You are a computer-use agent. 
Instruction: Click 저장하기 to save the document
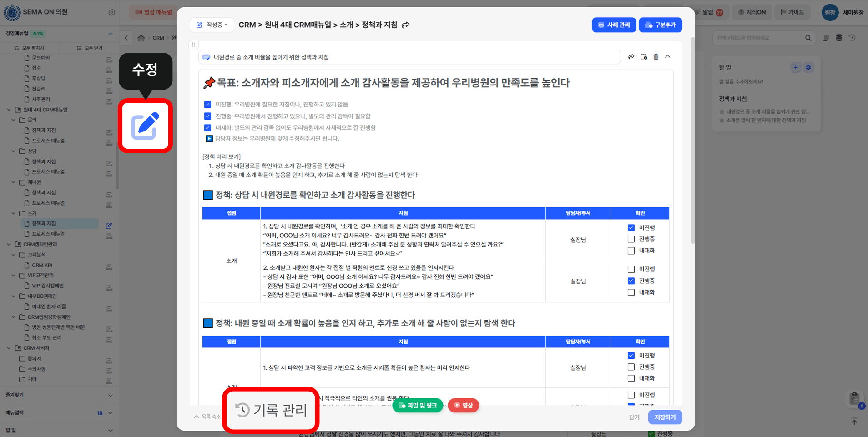665,417
